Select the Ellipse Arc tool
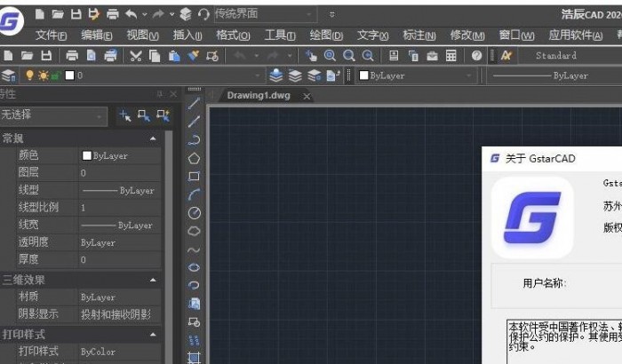The image size is (622, 364). point(194,286)
